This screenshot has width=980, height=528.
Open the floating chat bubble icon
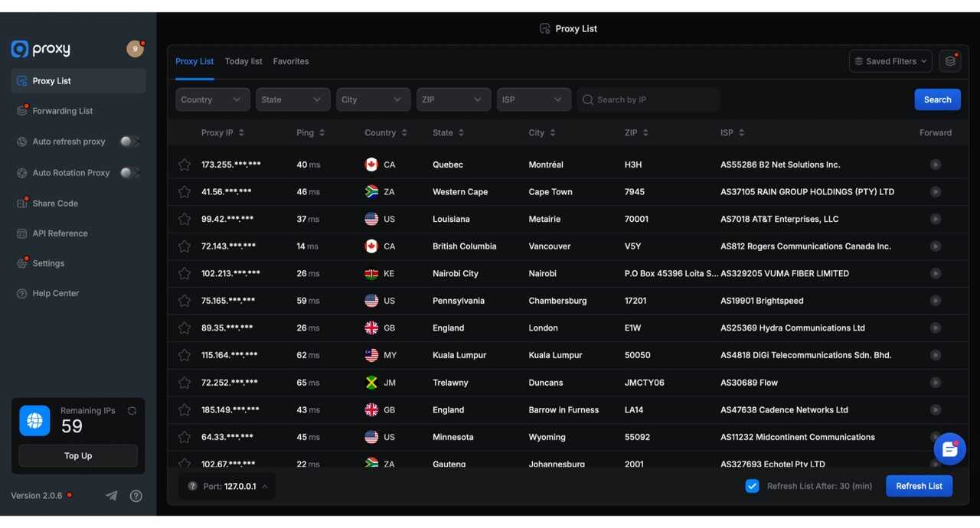949,449
